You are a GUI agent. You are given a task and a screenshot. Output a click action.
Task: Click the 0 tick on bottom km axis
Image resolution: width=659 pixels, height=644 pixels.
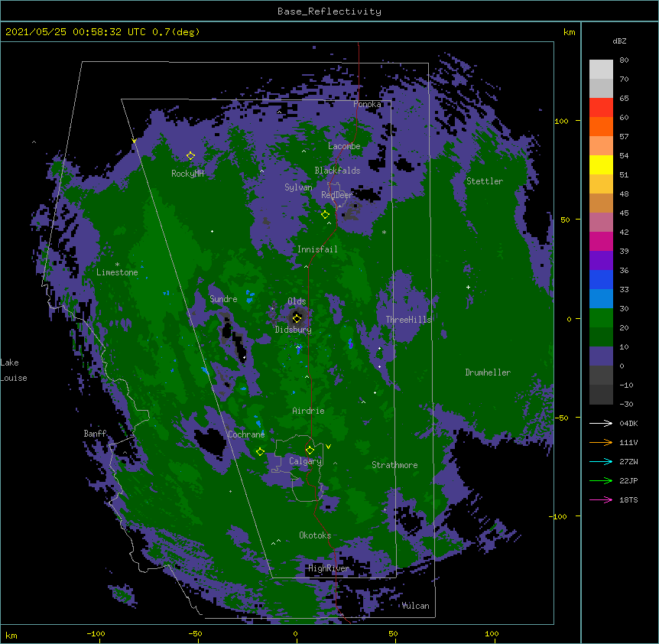click(295, 633)
